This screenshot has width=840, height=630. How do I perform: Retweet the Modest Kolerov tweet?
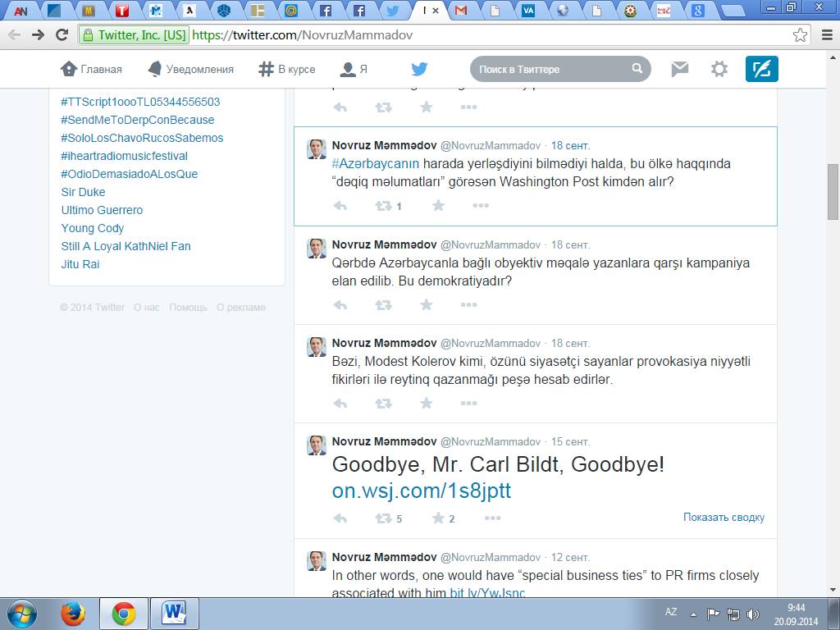click(x=384, y=404)
